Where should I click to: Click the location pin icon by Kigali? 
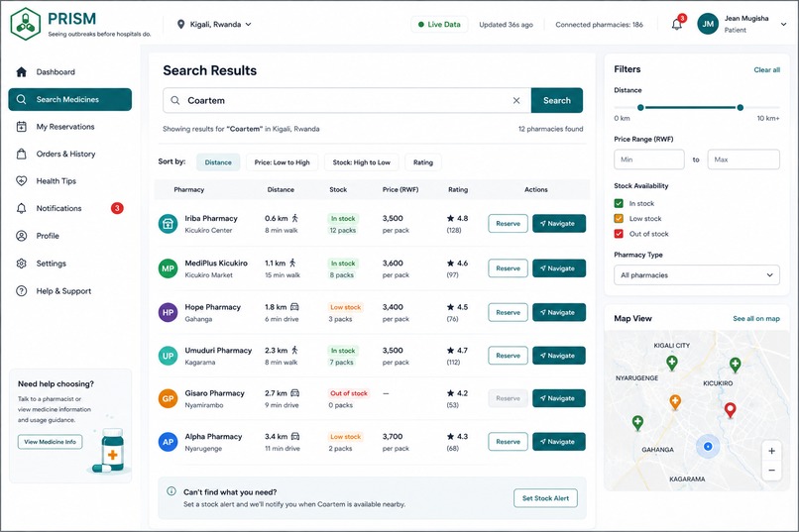click(180, 24)
